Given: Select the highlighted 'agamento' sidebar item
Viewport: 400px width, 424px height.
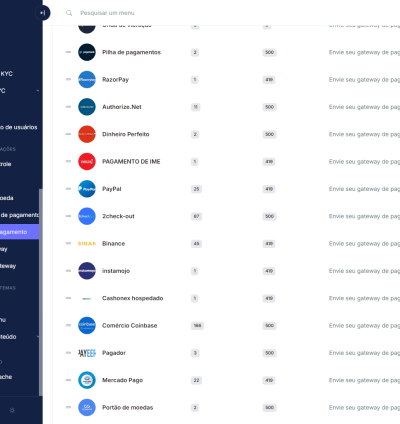Looking at the screenshot, I should point(19,232).
